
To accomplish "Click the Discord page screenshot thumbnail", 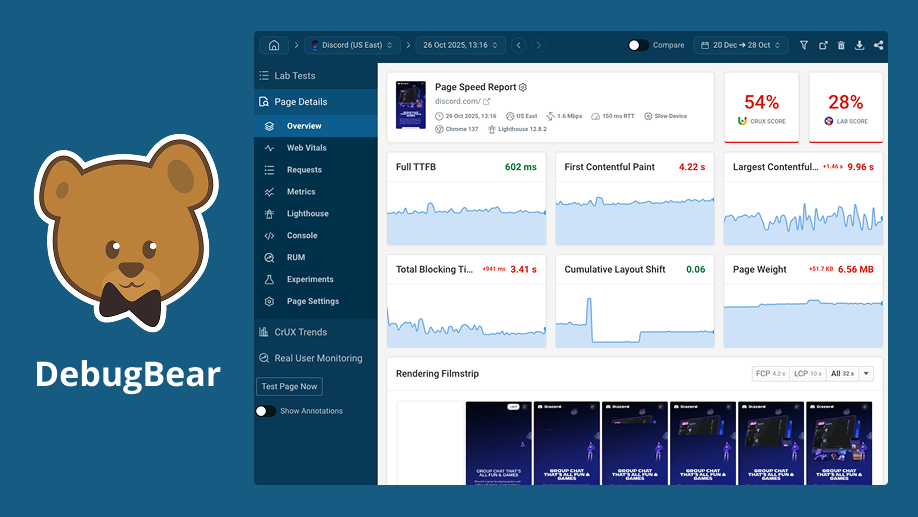I will (x=411, y=105).
